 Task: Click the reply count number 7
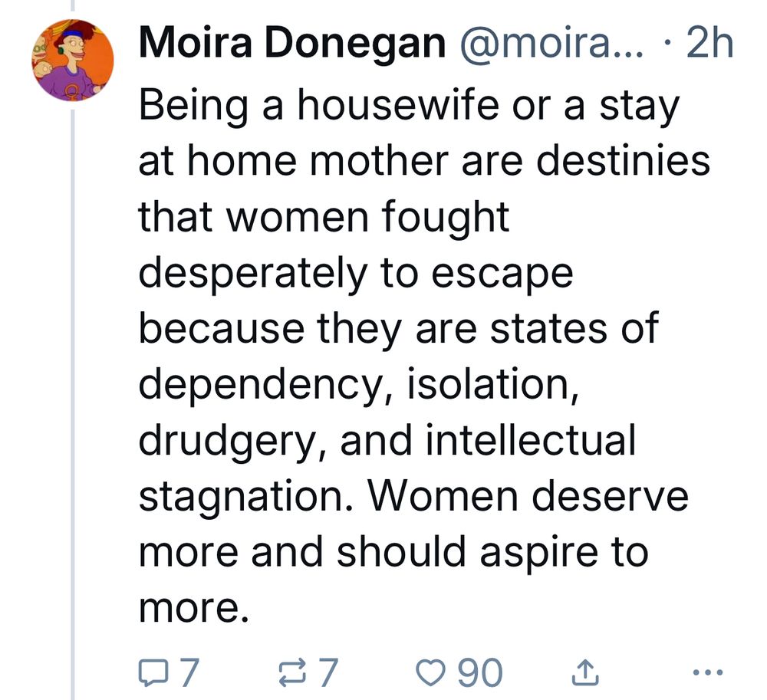189,672
